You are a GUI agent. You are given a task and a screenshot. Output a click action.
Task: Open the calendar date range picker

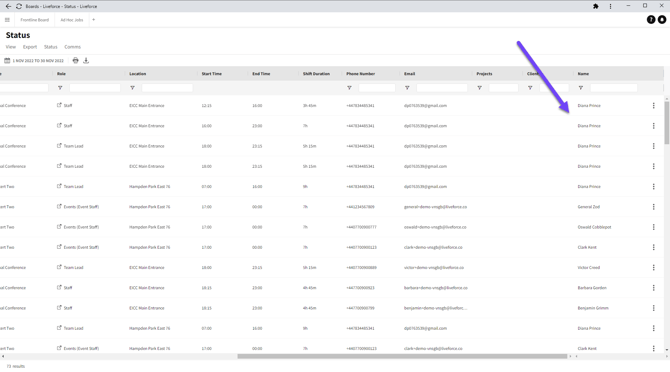(x=7, y=61)
